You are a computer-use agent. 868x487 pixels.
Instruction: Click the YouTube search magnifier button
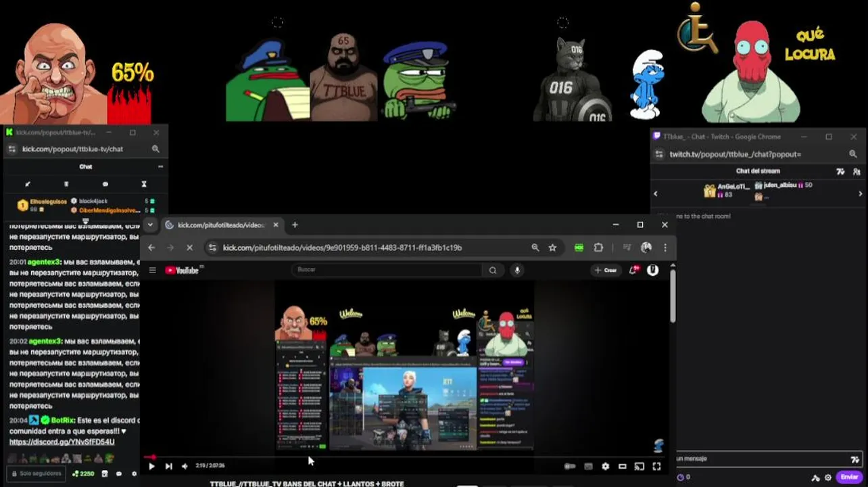click(493, 270)
